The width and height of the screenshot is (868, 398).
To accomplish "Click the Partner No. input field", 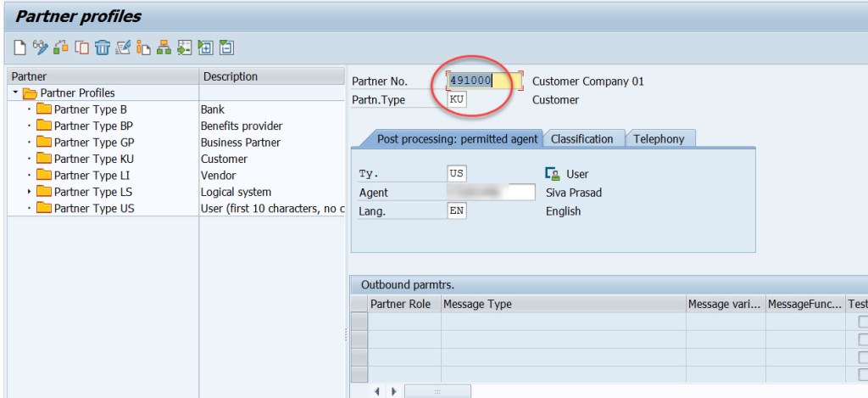I will (x=484, y=81).
